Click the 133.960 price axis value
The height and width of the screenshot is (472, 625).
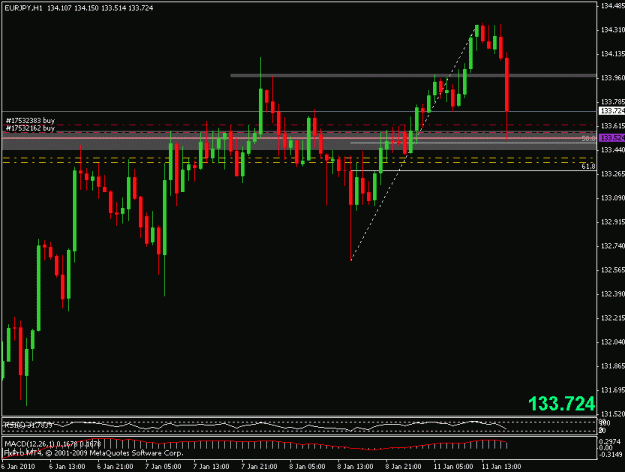(613, 77)
